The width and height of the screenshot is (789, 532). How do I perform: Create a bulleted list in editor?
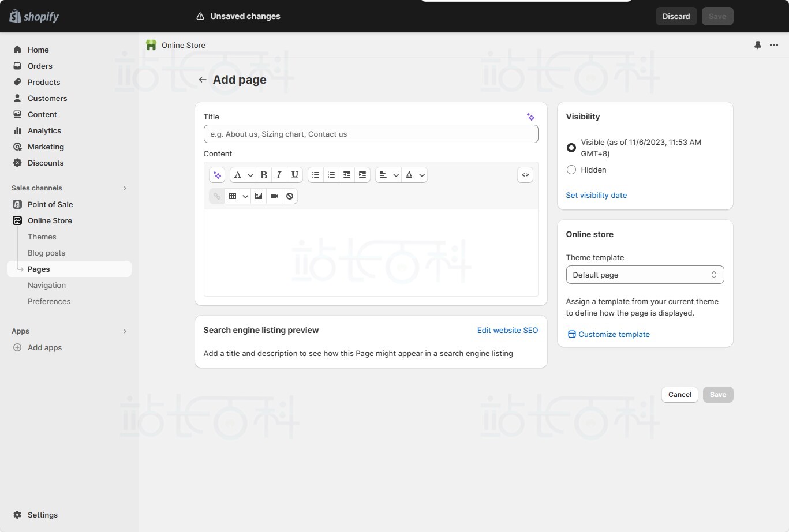(316, 175)
